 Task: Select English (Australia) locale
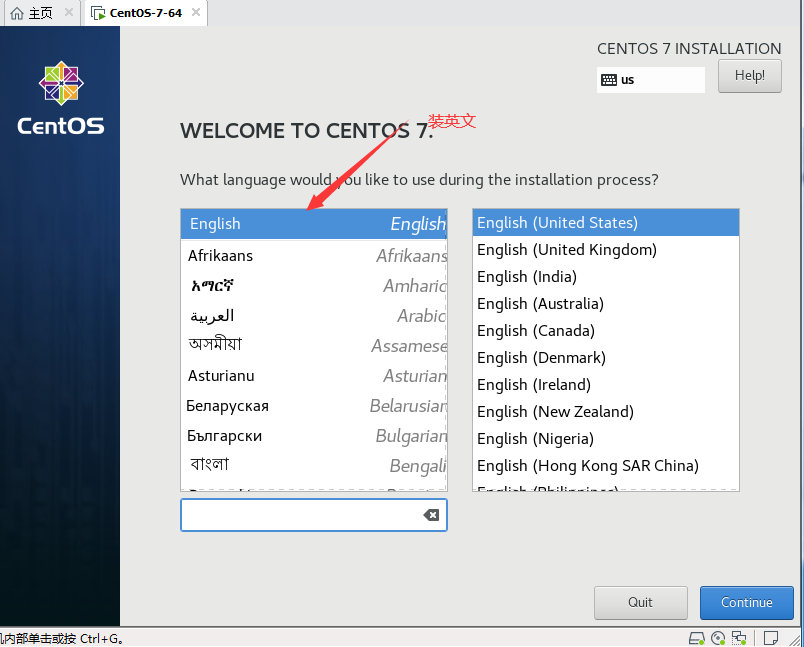pyautogui.click(x=606, y=304)
